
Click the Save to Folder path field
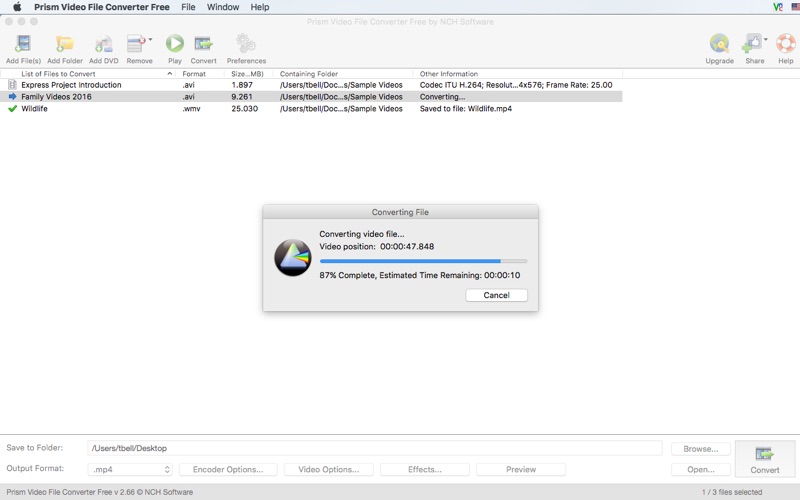374,448
